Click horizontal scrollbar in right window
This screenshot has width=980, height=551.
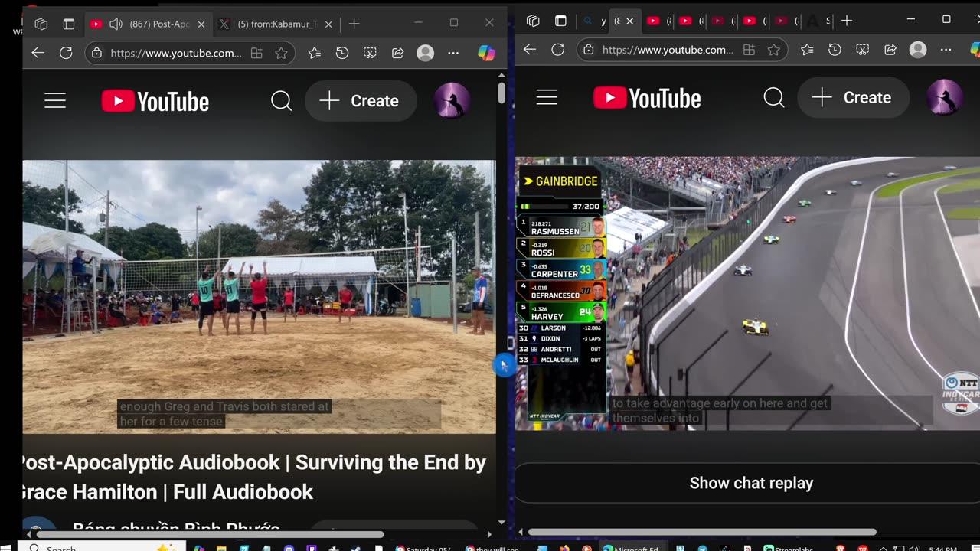pyautogui.click(x=702, y=532)
